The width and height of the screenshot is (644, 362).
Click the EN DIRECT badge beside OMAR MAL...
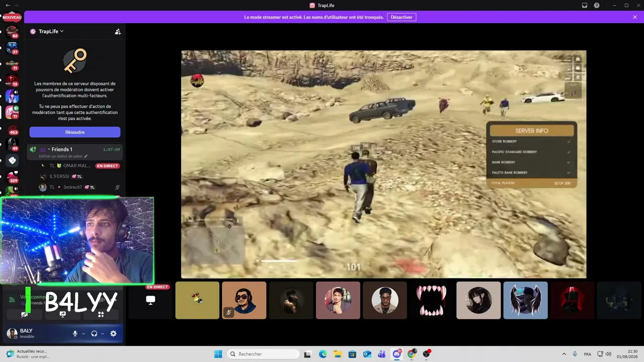coord(108,166)
